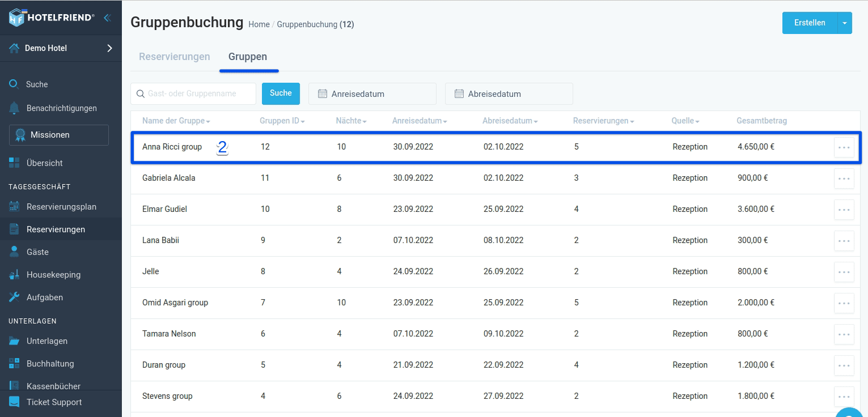
Task: Switch to the Reservierungen tab
Action: pyautogui.click(x=175, y=57)
